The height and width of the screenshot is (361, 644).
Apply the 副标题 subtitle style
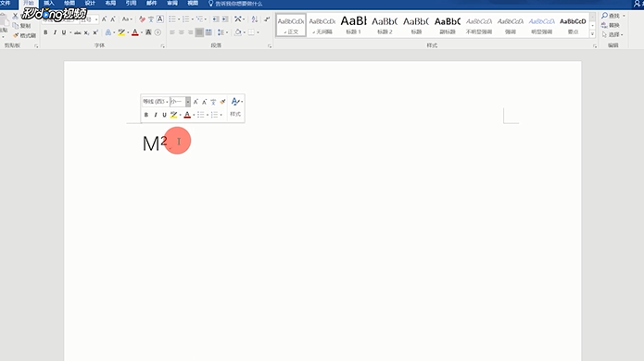tap(448, 25)
